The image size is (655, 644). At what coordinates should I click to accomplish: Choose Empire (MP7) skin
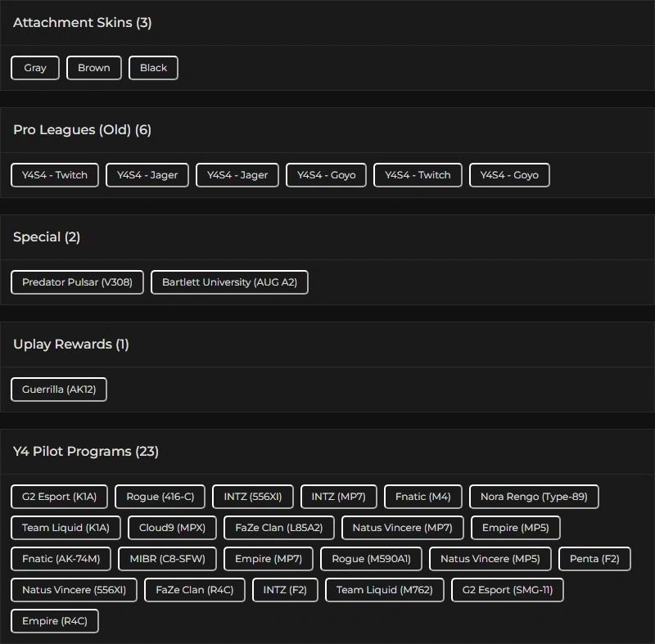[x=269, y=559]
